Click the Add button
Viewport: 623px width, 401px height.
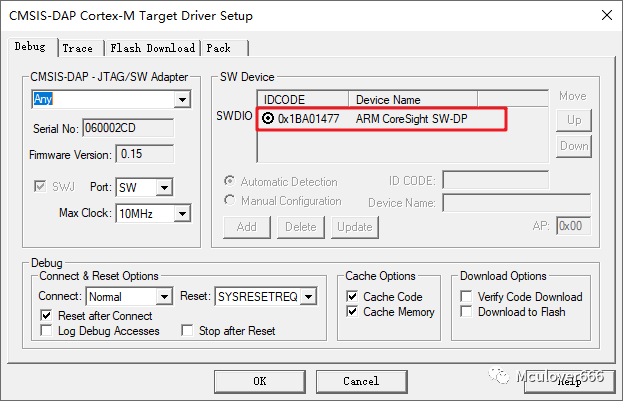247,227
